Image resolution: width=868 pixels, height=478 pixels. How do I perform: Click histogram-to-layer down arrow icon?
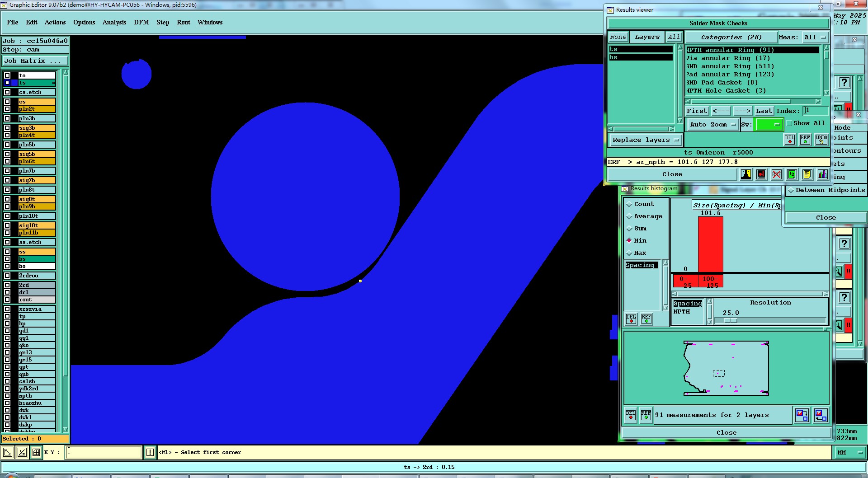[802, 415]
